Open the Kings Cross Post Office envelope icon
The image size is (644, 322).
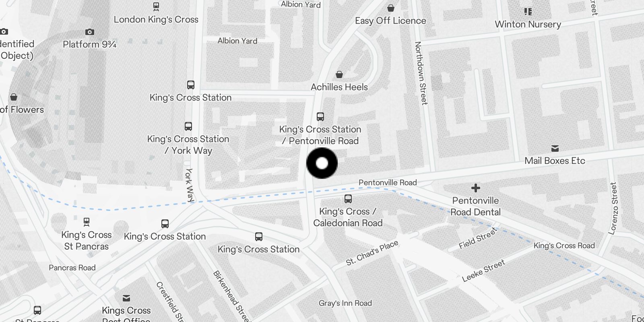[126, 298]
